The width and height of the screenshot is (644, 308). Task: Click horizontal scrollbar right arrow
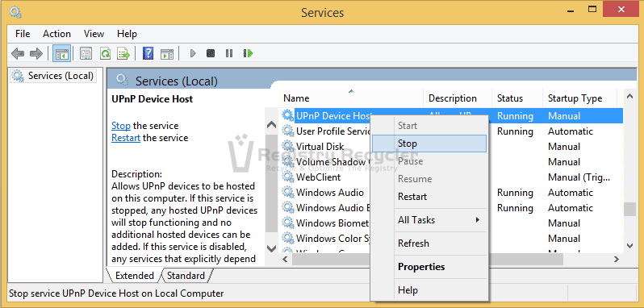click(616, 259)
